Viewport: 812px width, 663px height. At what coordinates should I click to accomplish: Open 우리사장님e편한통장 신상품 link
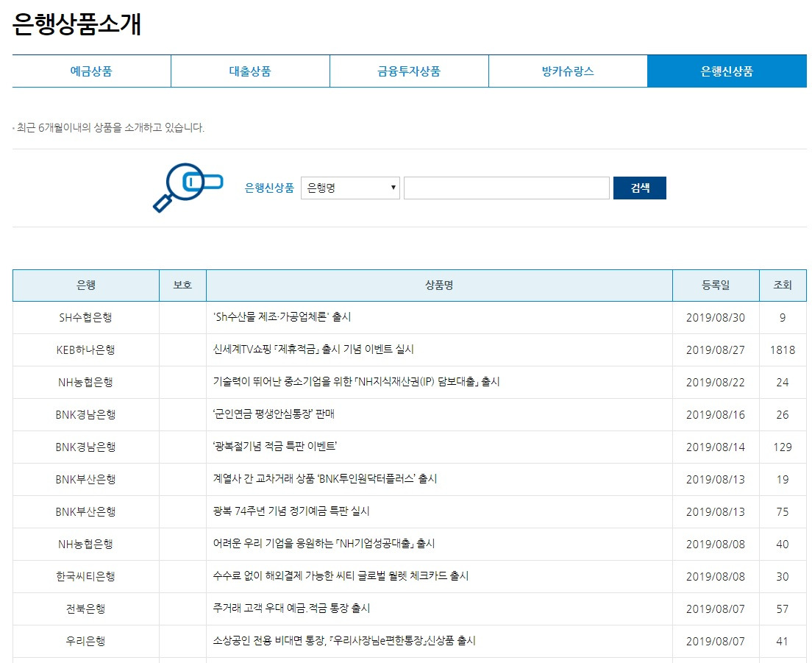[344, 641]
